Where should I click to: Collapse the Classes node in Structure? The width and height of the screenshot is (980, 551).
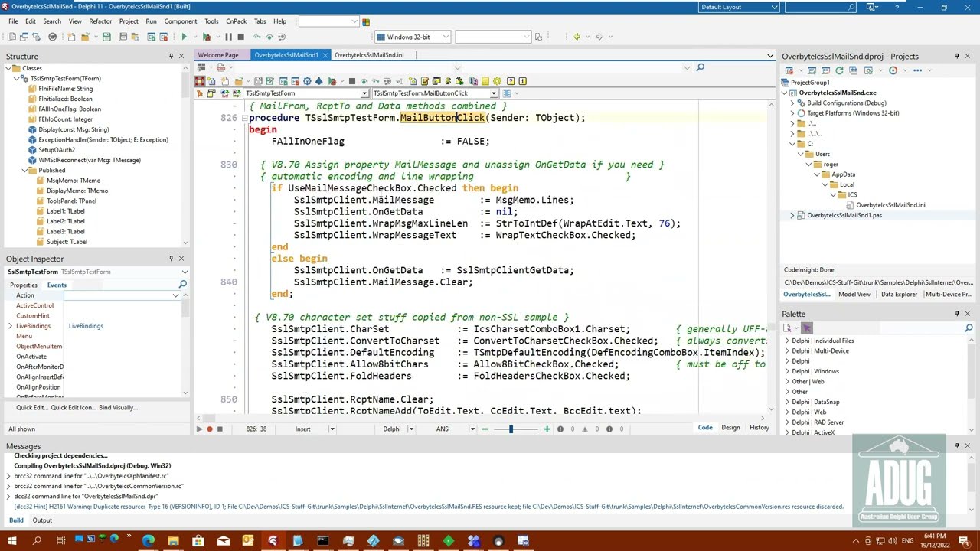pos(8,68)
